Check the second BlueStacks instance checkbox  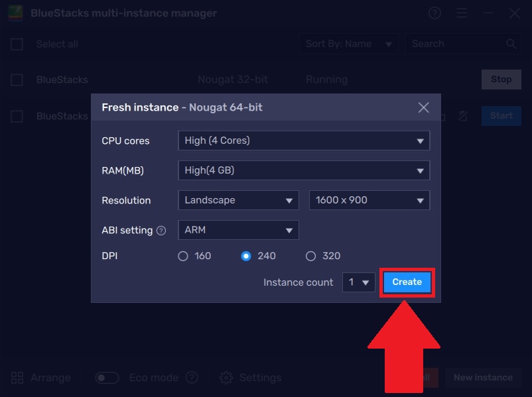(17, 116)
